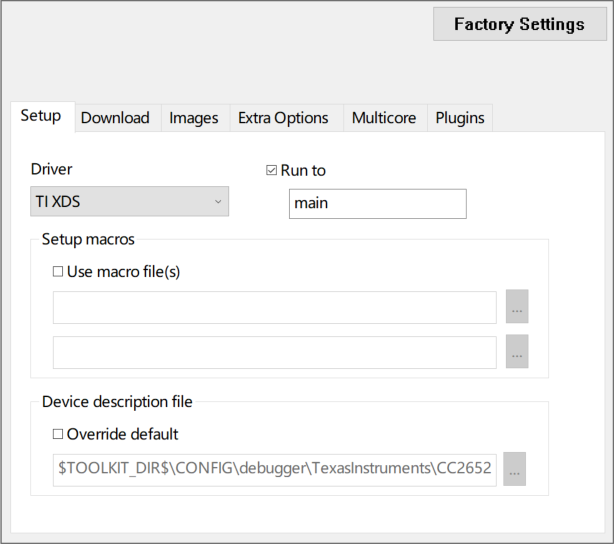This screenshot has width=614, height=544.
Task: Browse for the device description file
Action: point(515,469)
